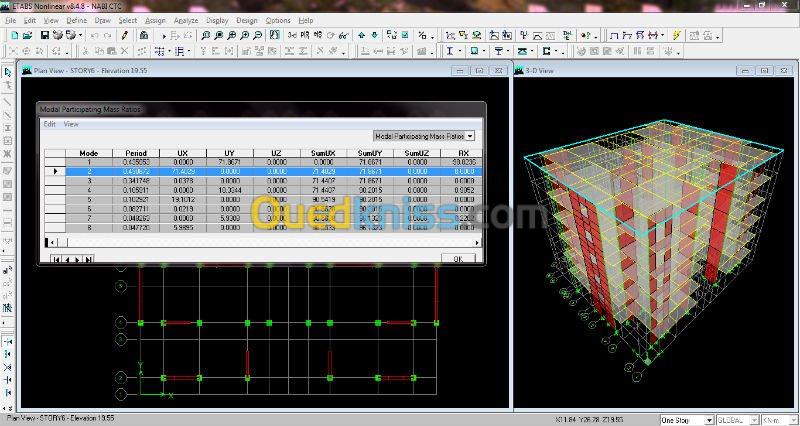Open View menu in Modal Participating Mass Ratios dialog
This screenshot has width=800, height=426.
(71, 124)
